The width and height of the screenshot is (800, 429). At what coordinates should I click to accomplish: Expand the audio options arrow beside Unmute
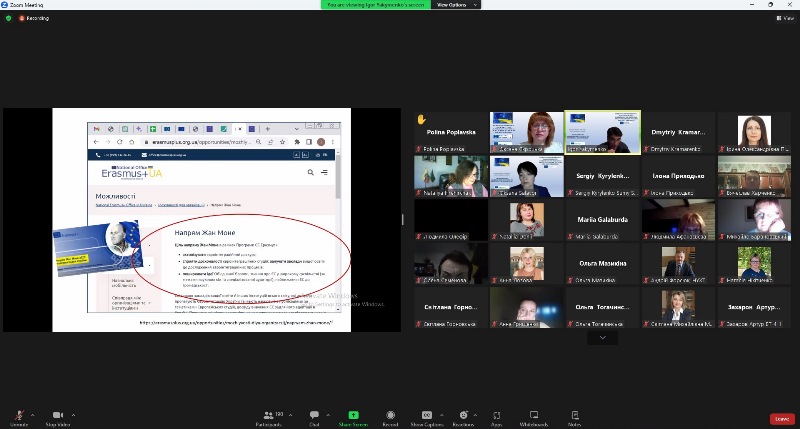[x=33, y=414]
